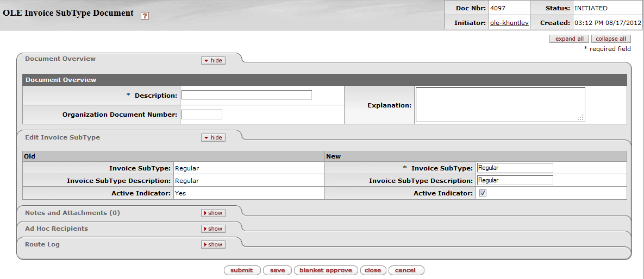Show the Notes and Attachments section
644x279 pixels.
213,213
